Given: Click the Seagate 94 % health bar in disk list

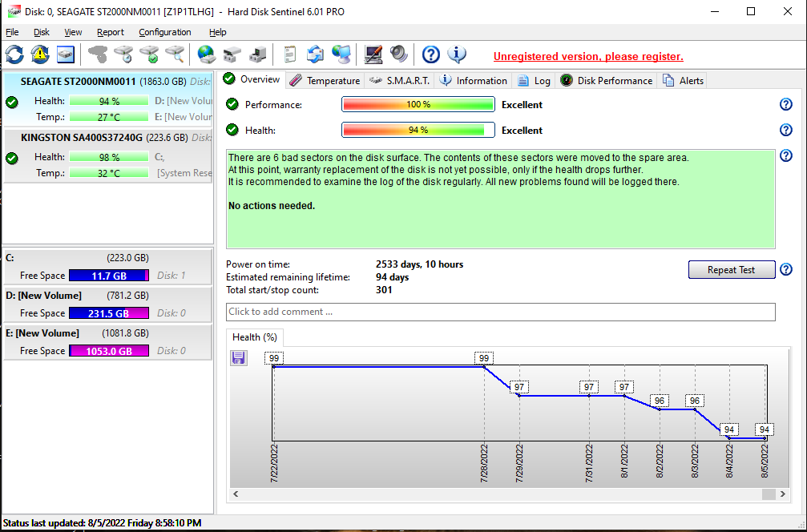Looking at the screenshot, I should (x=109, y=102).
